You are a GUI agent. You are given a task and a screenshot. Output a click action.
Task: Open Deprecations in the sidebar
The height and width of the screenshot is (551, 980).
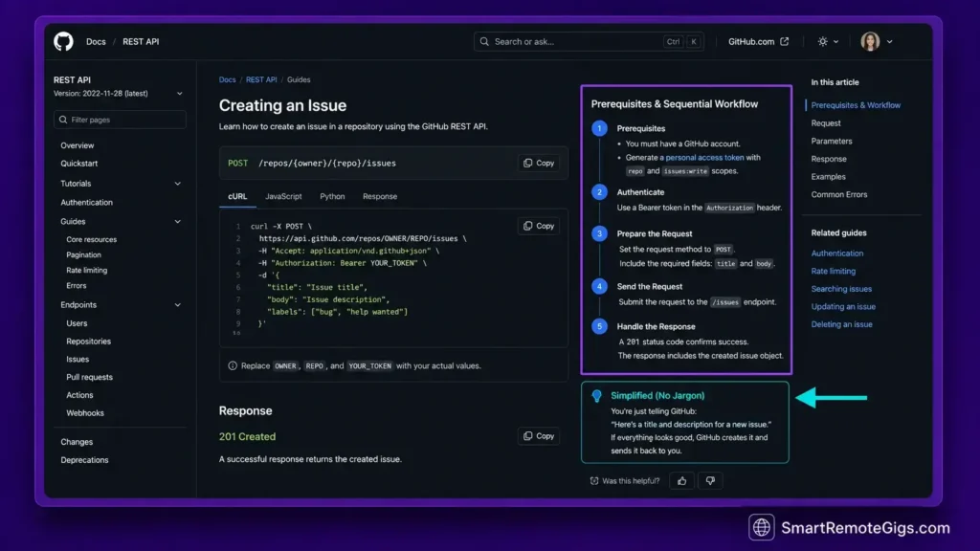84,460
